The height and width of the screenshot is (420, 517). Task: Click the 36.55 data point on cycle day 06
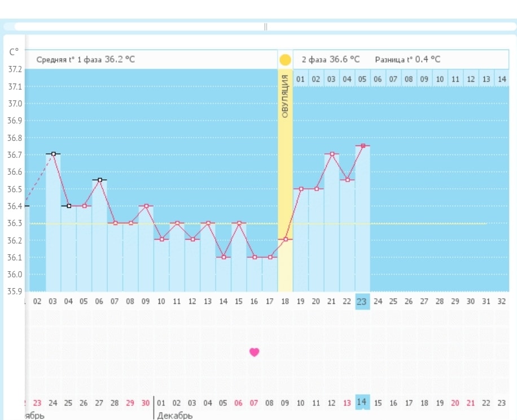click(100, 180)
